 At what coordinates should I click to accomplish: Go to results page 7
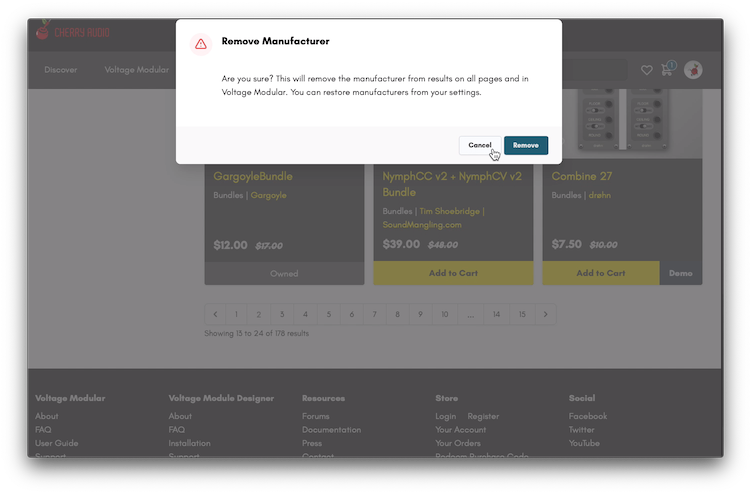pos(375,314)
